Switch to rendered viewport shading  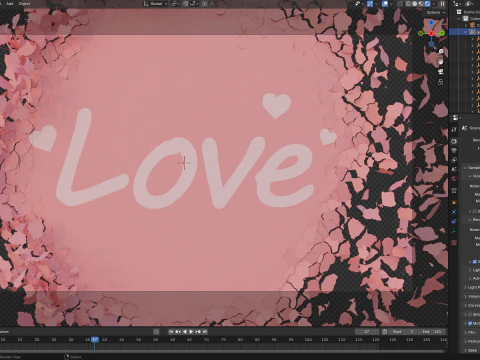(x=427, y=4)
